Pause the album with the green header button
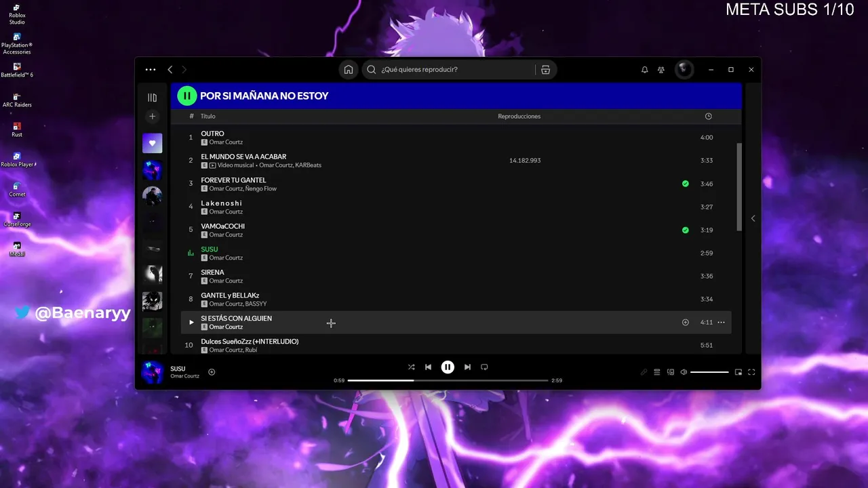 point(186,96)
